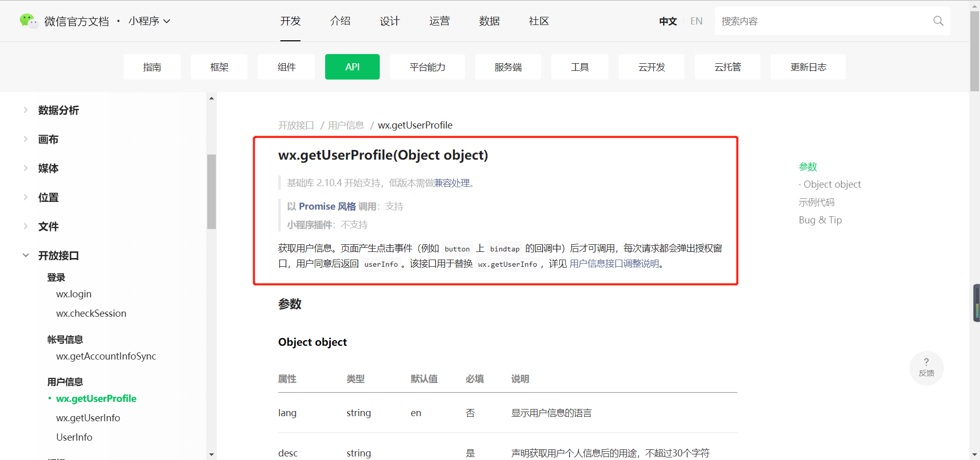This screenshot has height=460, width=980.
Task: Click the 云开发 button
Action: click(x=651, y=67)
